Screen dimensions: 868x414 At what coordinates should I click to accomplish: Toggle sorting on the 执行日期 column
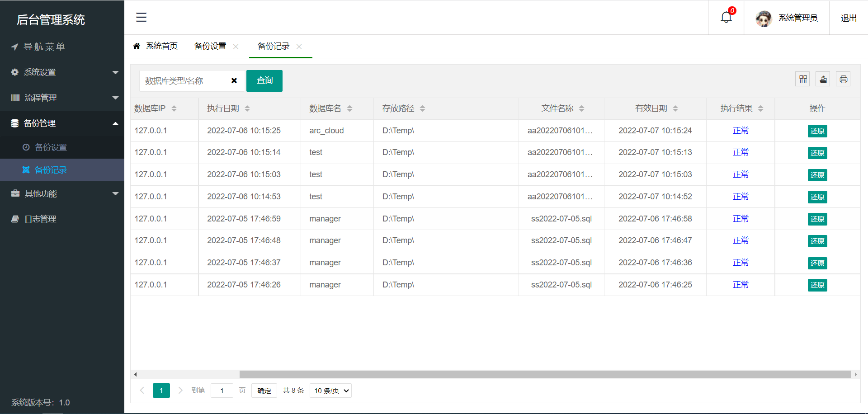click(x=247, y=108)
